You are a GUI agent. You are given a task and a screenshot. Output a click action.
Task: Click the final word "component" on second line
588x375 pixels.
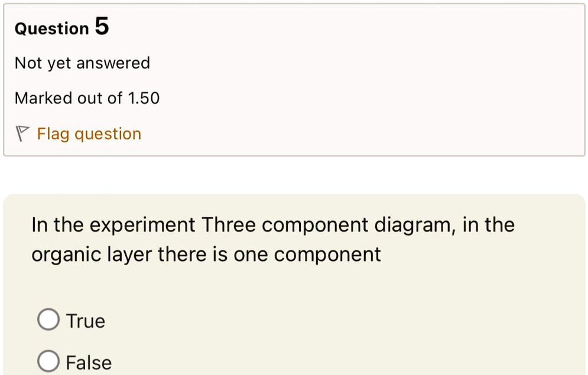coord(327,256)
